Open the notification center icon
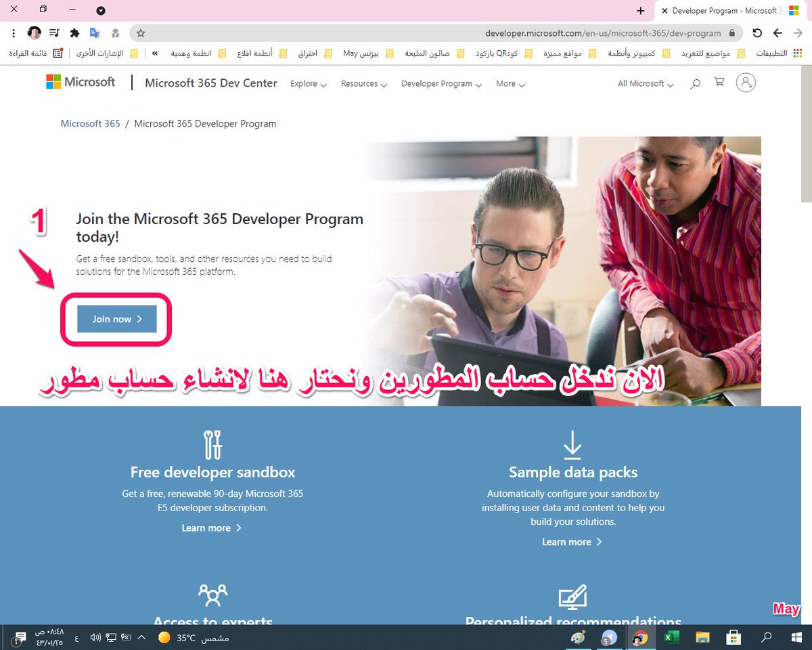Screen dimensions: 812x650 (20, 637)
